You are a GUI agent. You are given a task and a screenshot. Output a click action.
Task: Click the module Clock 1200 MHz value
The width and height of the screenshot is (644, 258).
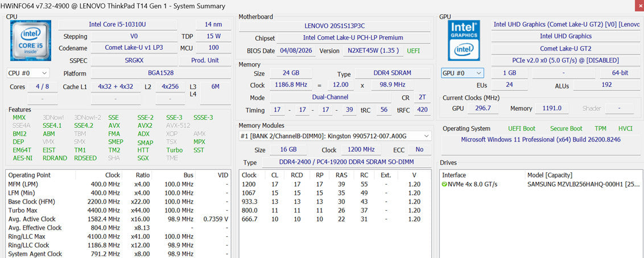pos(361,149)
